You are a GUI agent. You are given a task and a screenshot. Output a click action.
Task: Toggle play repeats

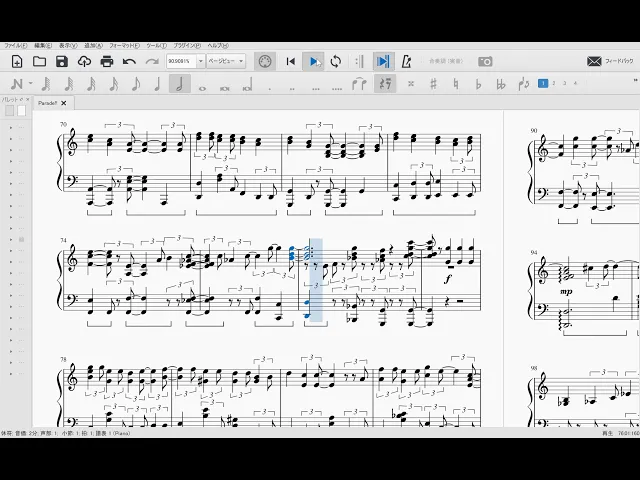(360, 62)
